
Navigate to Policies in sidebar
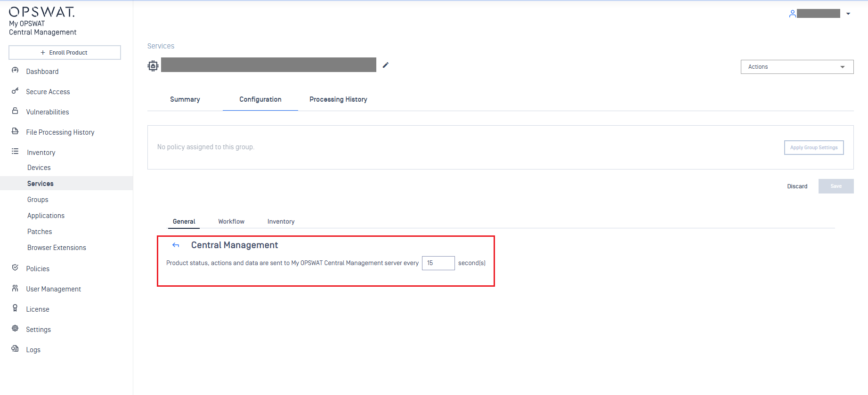pos(38,269)
